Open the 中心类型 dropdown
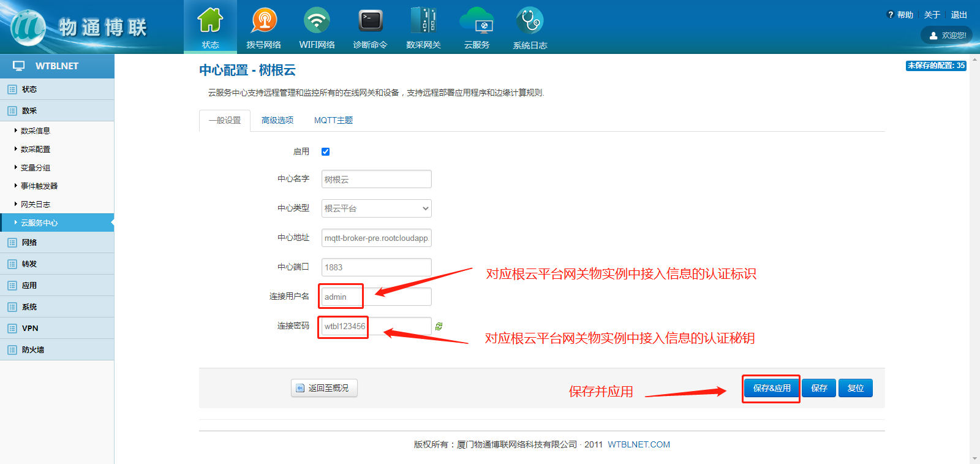Screen dimensions: 980x464 [x=376, y=208]
